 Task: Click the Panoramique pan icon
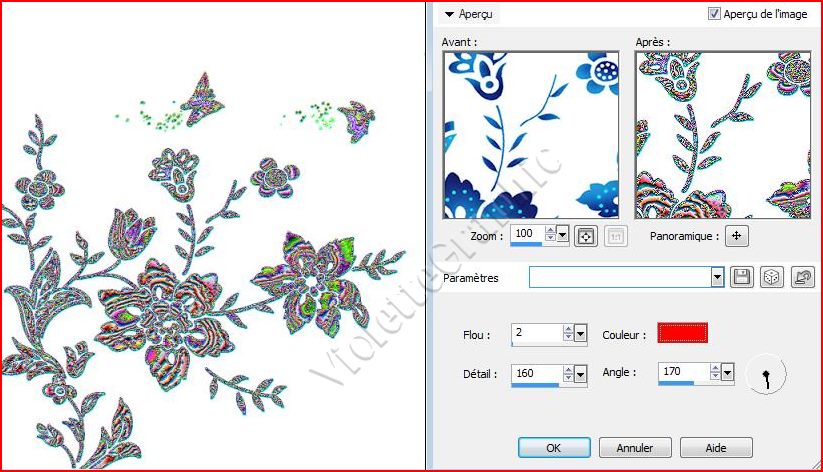tap(736, 236)
